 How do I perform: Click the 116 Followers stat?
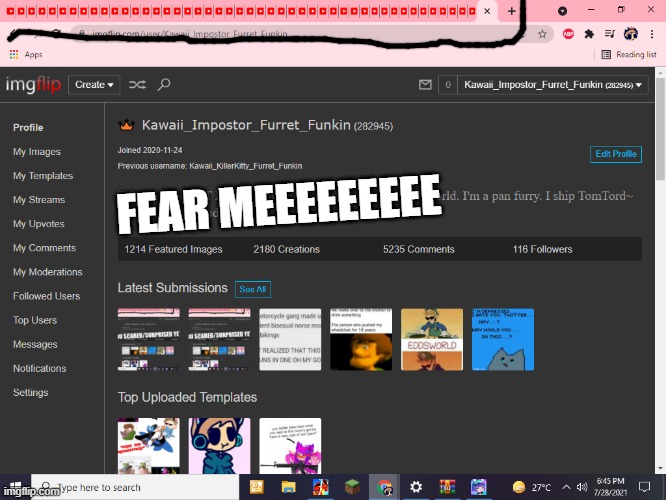(542, 249)
